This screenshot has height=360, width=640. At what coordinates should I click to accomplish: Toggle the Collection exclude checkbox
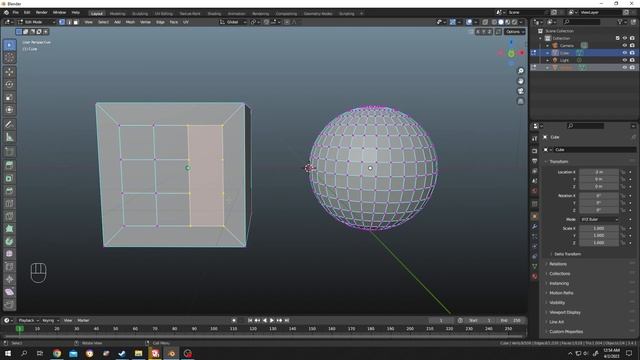617,38
